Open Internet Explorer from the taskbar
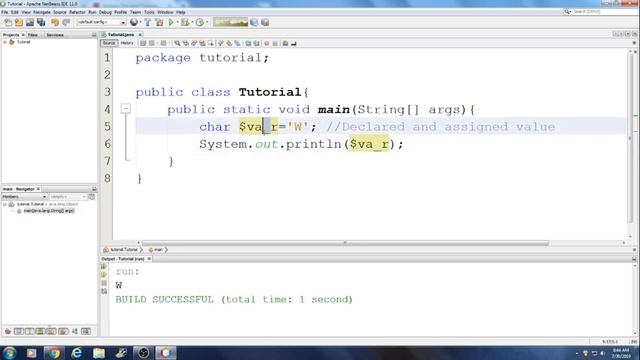The width and height of the screenshot is (640, 360). coord(76,353)
